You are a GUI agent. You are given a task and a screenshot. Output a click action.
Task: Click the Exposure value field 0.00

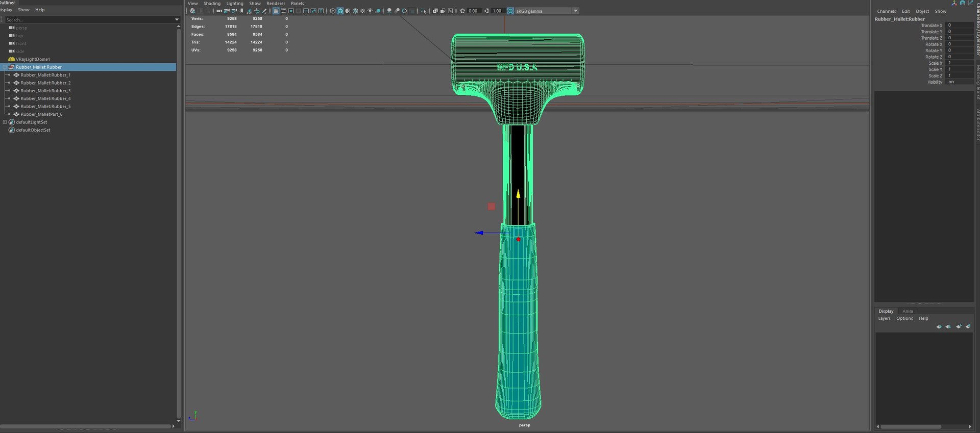point(473,11)
